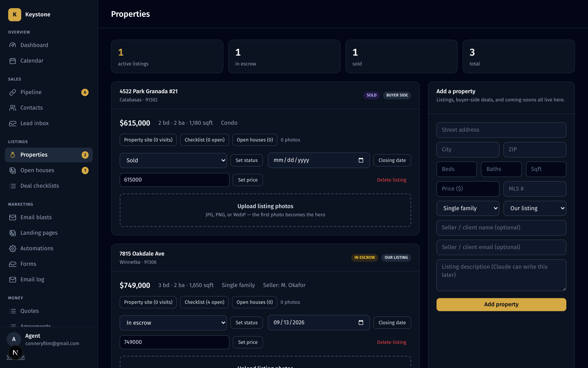Open Checklist (0 open) for Park Granada
The width and height of the screenshot is (588, 368).
pyautogui.click(x=204, y=140)
